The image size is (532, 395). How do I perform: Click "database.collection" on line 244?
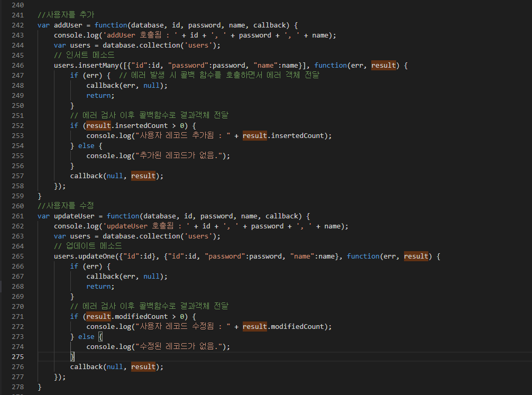point(141,45)
